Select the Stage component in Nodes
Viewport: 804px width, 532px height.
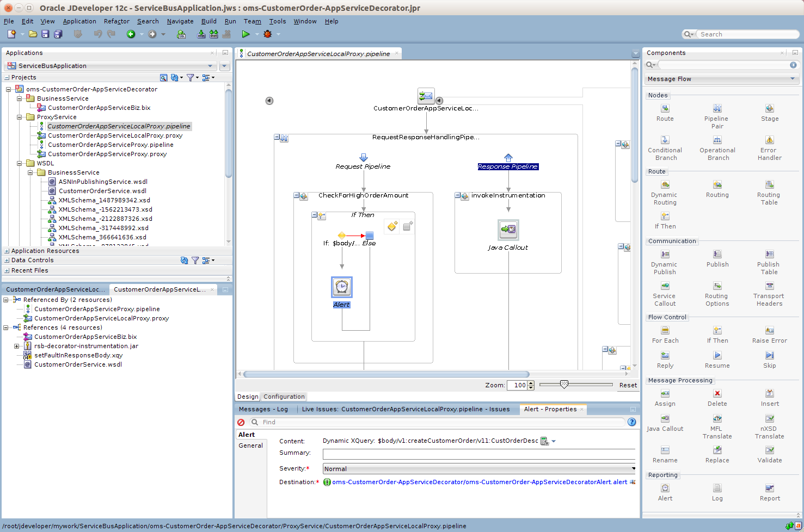[x=769, y=113]
